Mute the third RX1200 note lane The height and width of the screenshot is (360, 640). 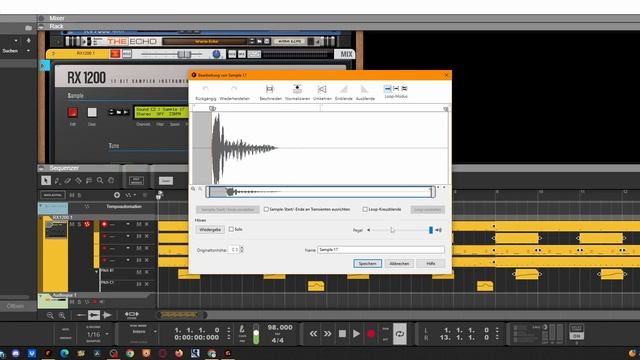139,248
